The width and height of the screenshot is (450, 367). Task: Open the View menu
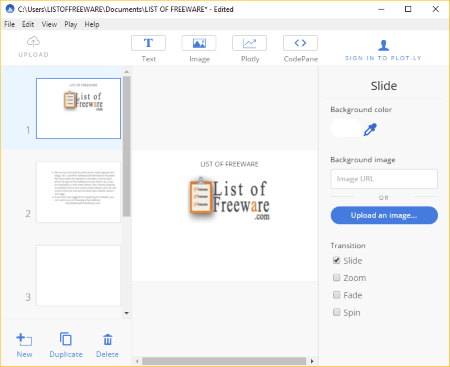click(49, 24)
